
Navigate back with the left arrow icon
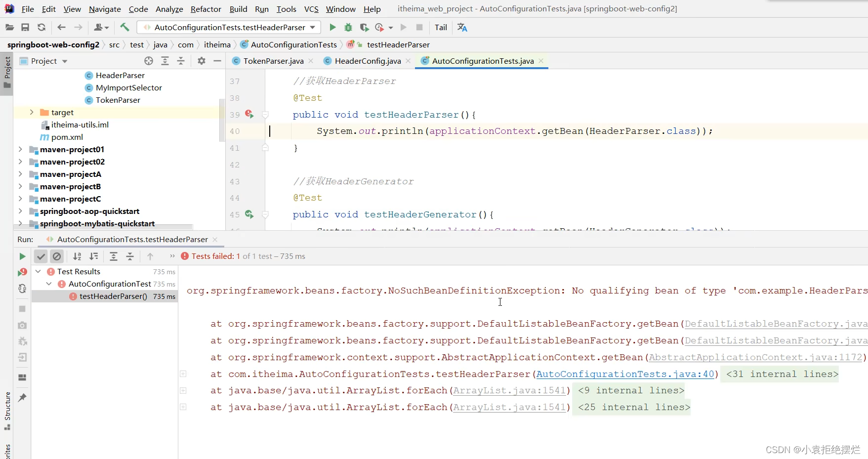click(61, 28)
